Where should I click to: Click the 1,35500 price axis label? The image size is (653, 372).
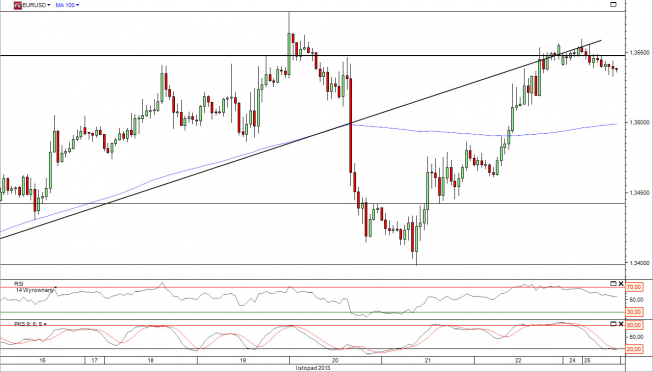pyautogui.click(x=639, y=53)
